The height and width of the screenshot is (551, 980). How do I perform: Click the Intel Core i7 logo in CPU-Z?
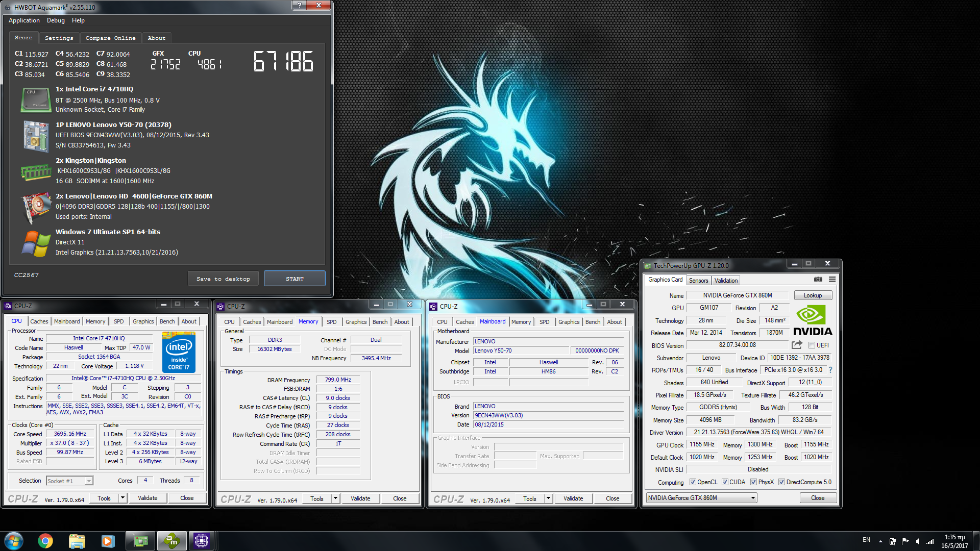[x=179, y=352]
